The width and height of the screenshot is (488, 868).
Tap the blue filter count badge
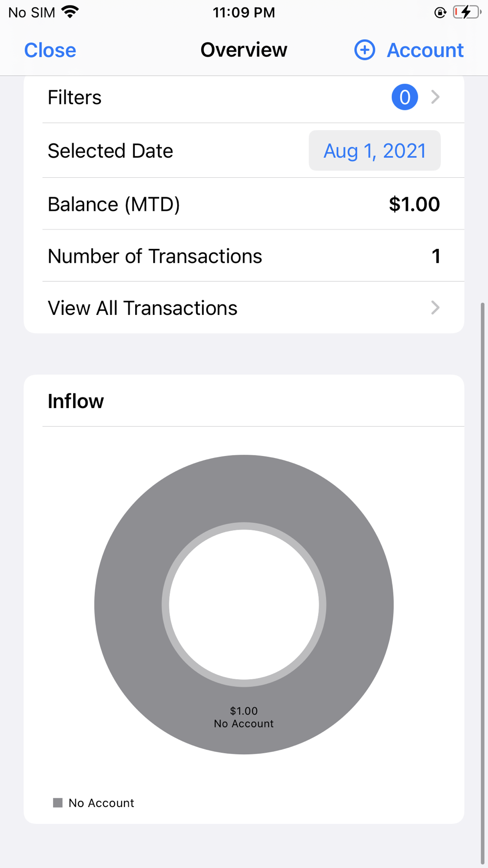(405, 97)
